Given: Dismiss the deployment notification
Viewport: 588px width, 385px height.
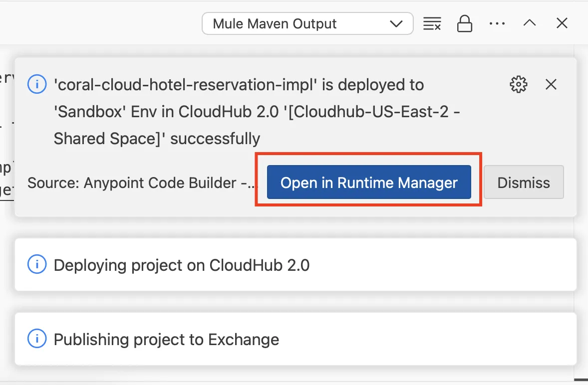Looking at the screenshot, I should coord(524,183).
